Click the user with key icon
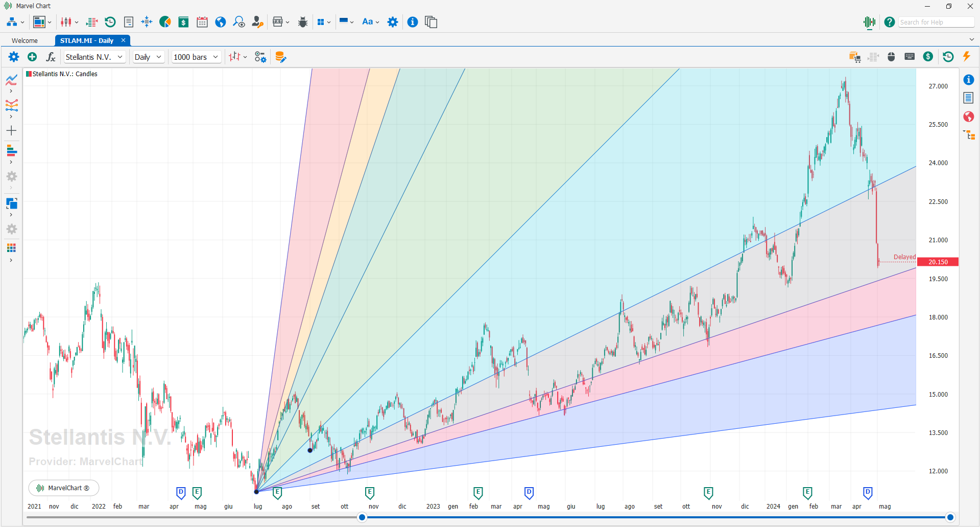The image size is (980, 527). click(257, 22)
